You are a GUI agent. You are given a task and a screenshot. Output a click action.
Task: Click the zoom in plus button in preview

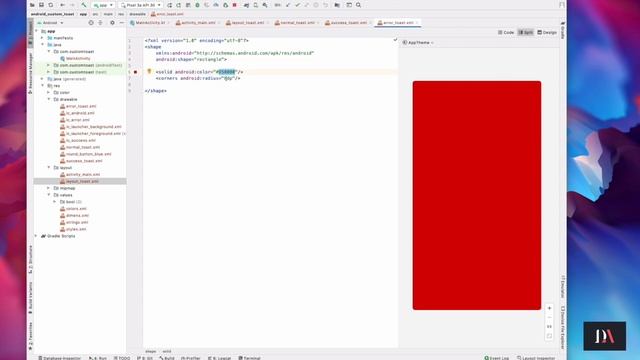[549, 308]
